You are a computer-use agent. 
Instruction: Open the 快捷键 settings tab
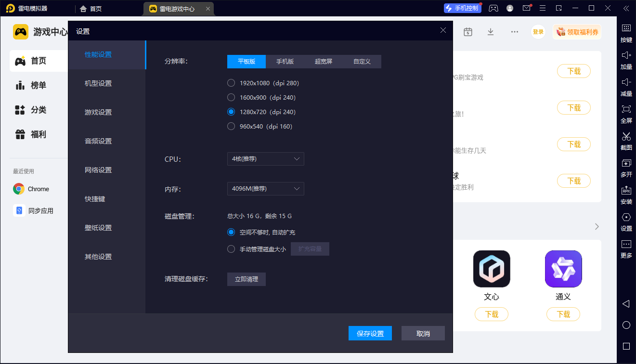[x=106, y=199]
